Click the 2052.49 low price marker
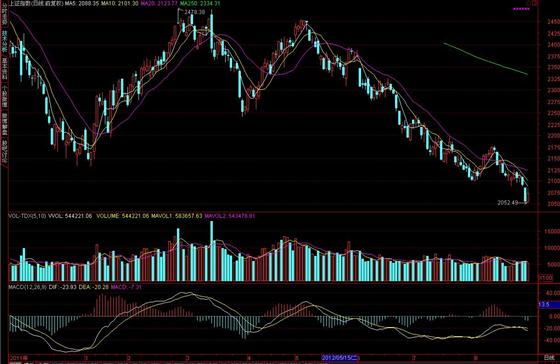The height and width of the screenshot is (364, 560). pyautogui.click(x=508, y=203)
